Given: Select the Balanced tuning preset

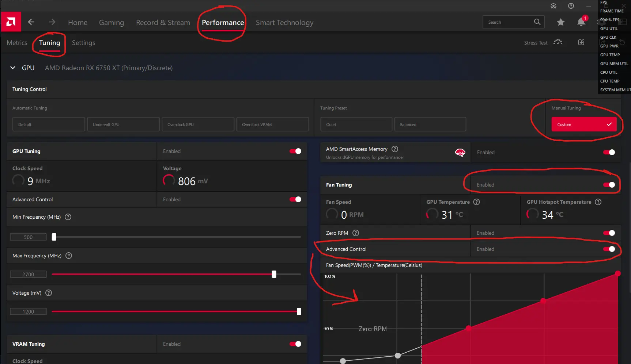Looking at the screenshot, I should click(430, 124).
